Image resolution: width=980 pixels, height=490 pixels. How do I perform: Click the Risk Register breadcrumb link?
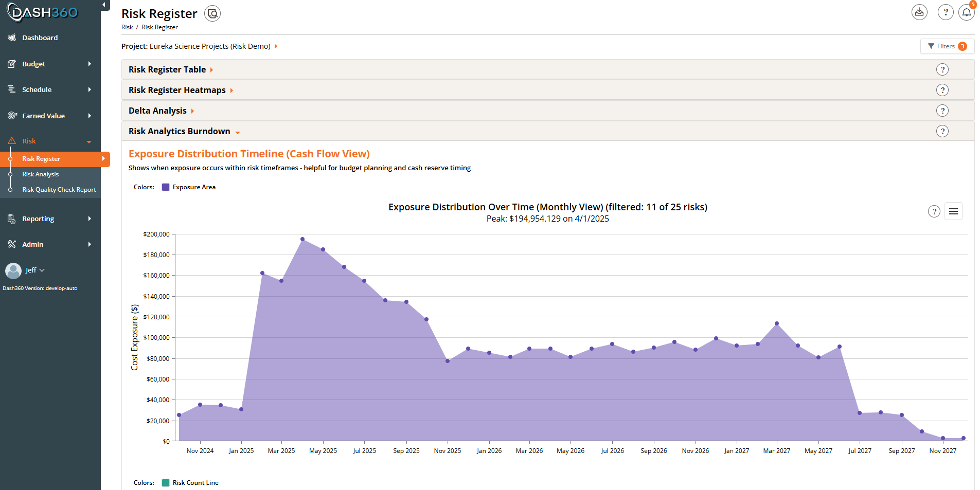tap(159, 27)
